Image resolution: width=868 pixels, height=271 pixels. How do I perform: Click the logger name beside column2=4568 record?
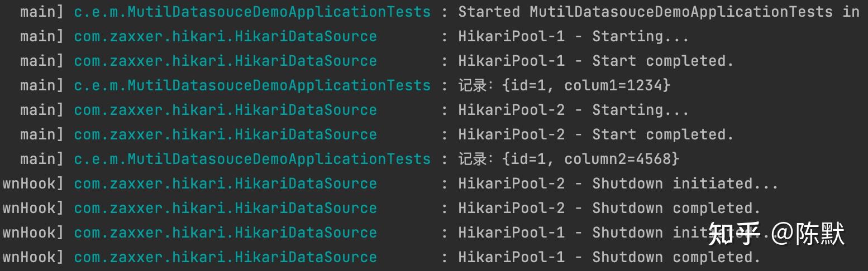pyautogui.click(x=252, y=159)
